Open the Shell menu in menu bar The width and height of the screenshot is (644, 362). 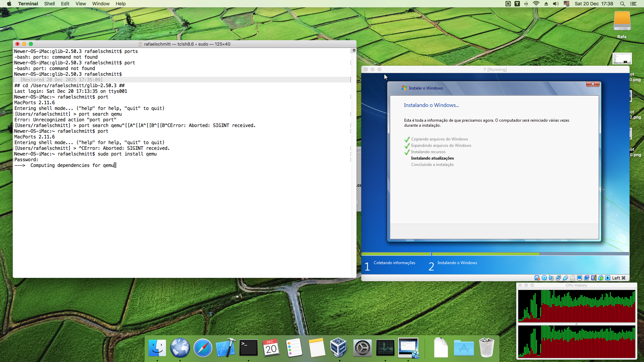[x=49, y=4]
